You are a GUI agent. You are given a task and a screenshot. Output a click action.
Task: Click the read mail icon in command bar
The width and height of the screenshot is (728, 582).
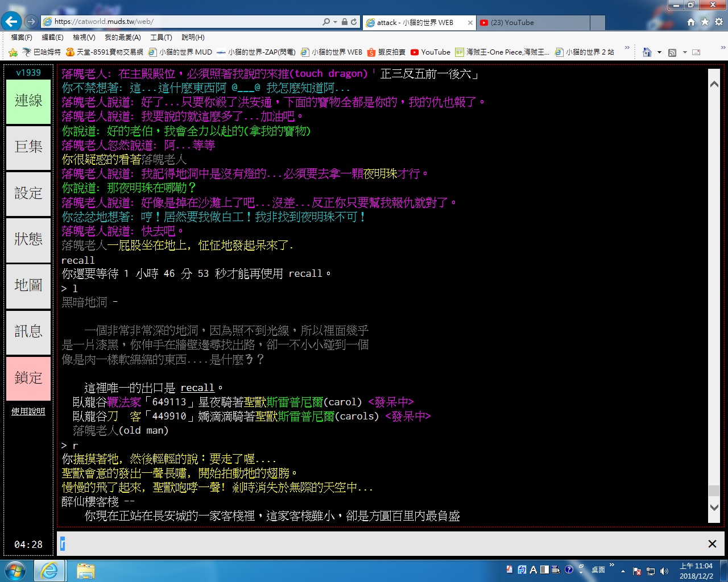696,52
